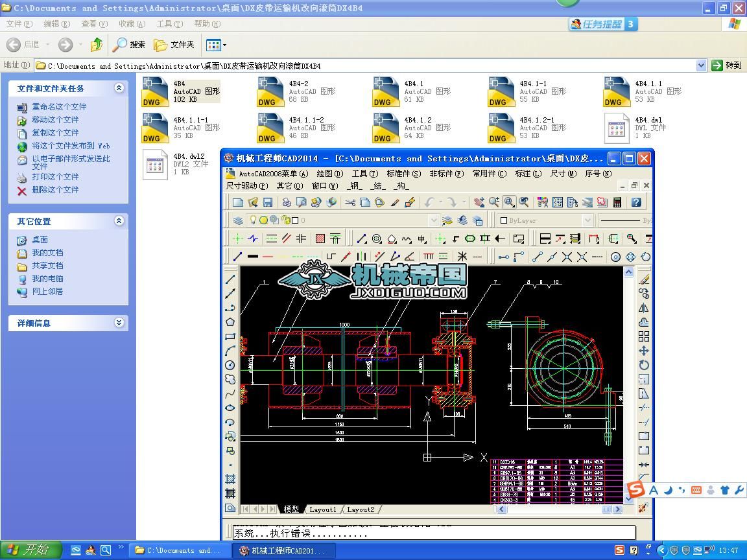Toggle layer 0 lock padlock icon
The height and width of the screenshot is (560, 747).
click(285, 220)
